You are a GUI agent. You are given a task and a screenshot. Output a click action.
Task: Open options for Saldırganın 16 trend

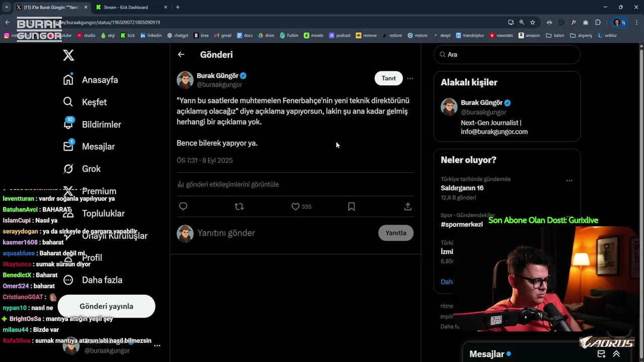pyautogui.click(x=569, y=180)
